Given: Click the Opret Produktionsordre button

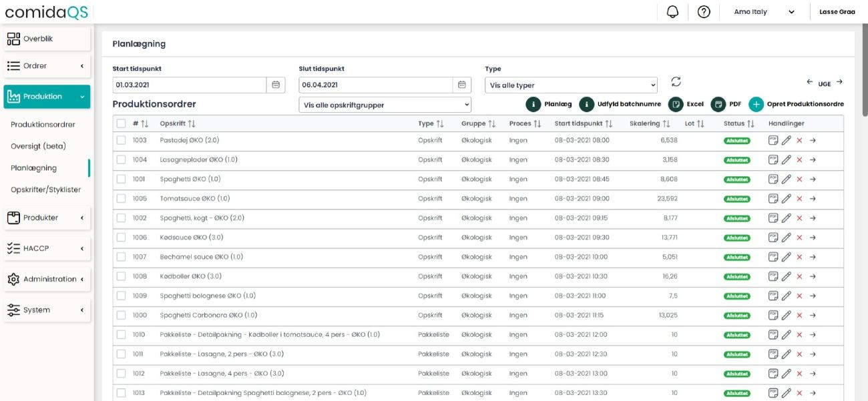Looking at the screenshot, I should 796,105.
